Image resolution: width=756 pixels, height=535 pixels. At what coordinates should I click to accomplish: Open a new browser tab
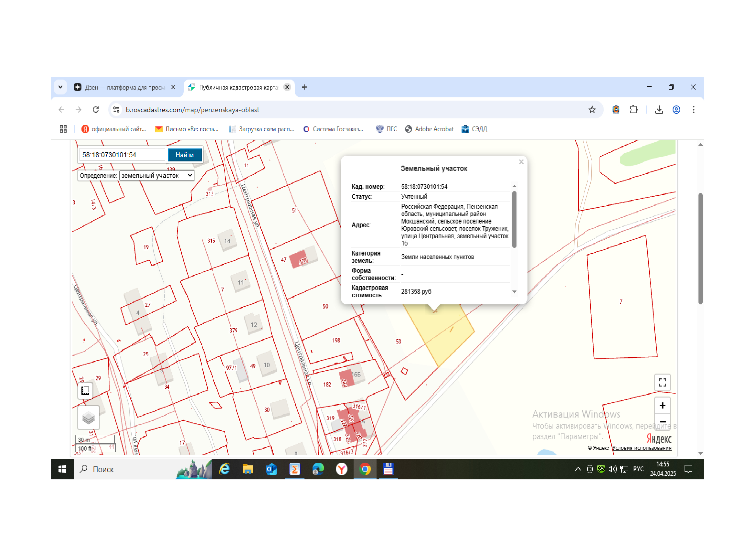(x=304, y=87)
